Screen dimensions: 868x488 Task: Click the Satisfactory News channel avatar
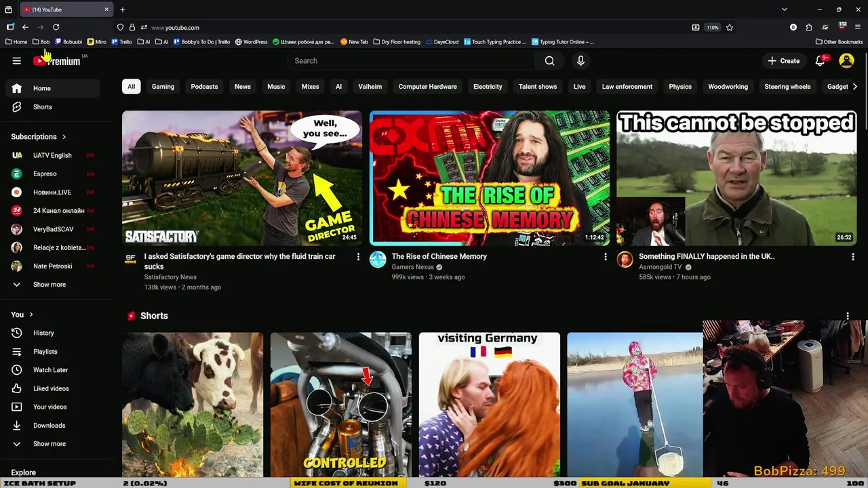point(130,259)
